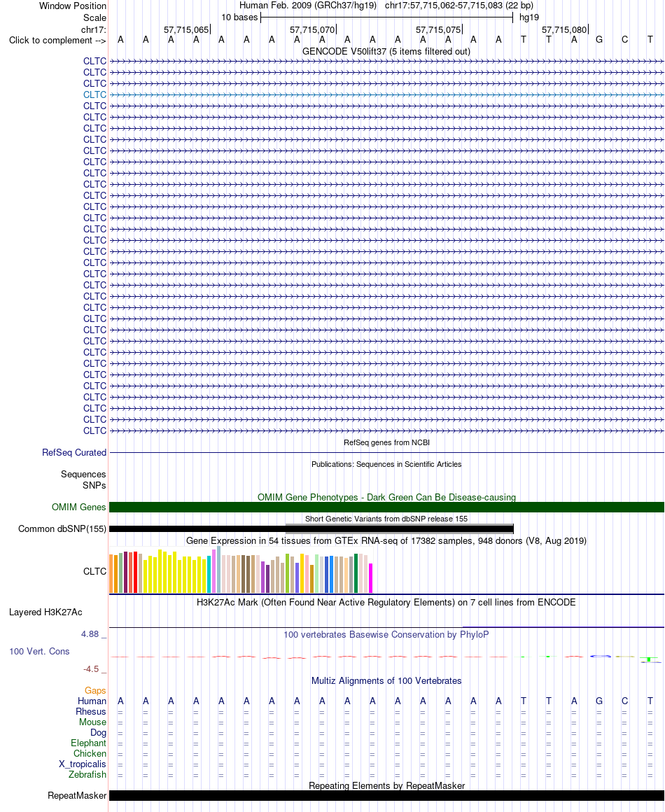Viewport: 665px width, 812px height.
Task: Click base C in the Human alignment row
Action: (x=624, y=701)
